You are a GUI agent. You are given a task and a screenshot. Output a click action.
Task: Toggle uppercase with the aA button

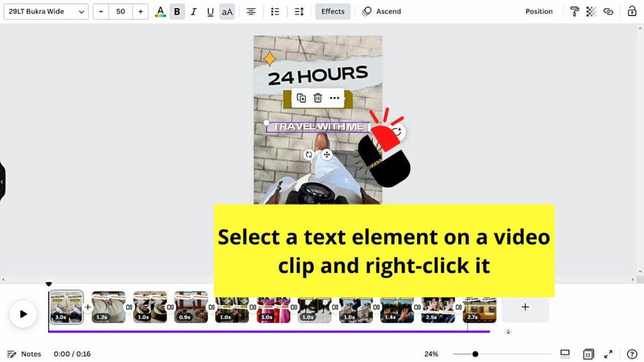pyautogui.click(x=227, y=11)
